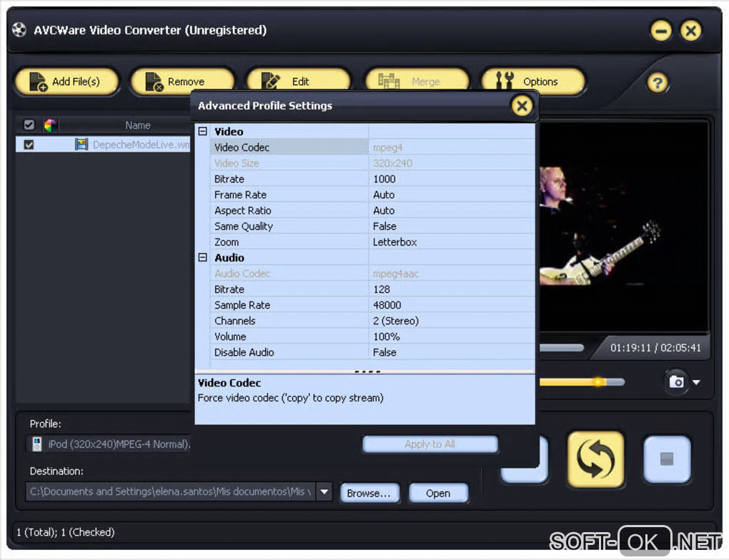Toggle the select-all checkbox in list header

point(29,125)
